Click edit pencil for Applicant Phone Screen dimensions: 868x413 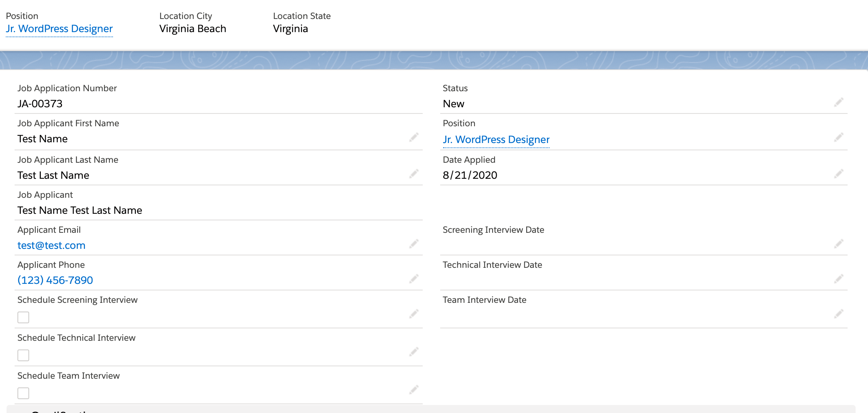coord(414,279)
